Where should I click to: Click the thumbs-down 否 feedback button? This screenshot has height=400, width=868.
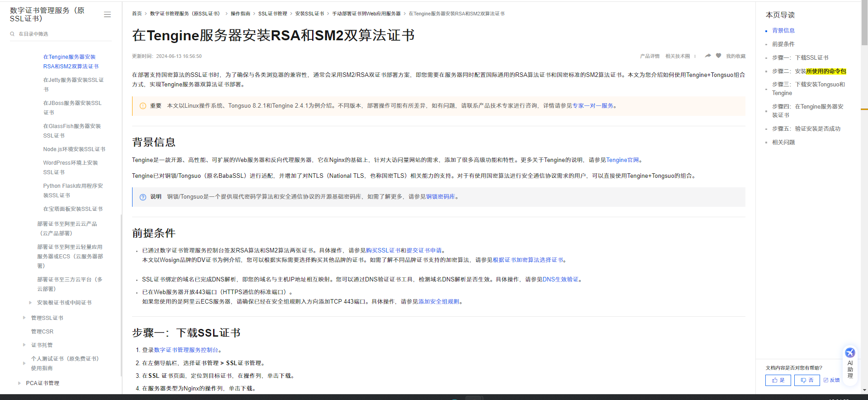[x=807, y=380]
